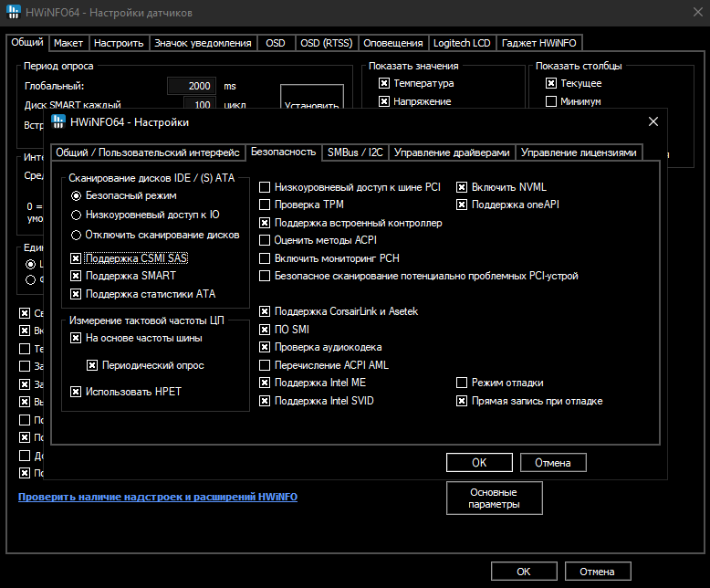Toggle Поддержка Intel SVID checkbox
The height and width of the screenshot is (588, 710).
[265, 401]
